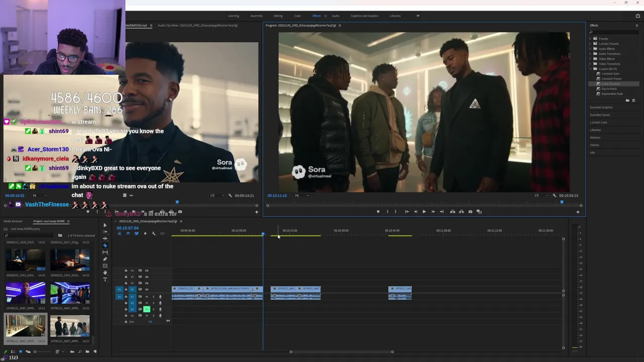This screenshot has height=362, width=644.
Task: Toggle V1 track output eye
Action: [147, 290]
